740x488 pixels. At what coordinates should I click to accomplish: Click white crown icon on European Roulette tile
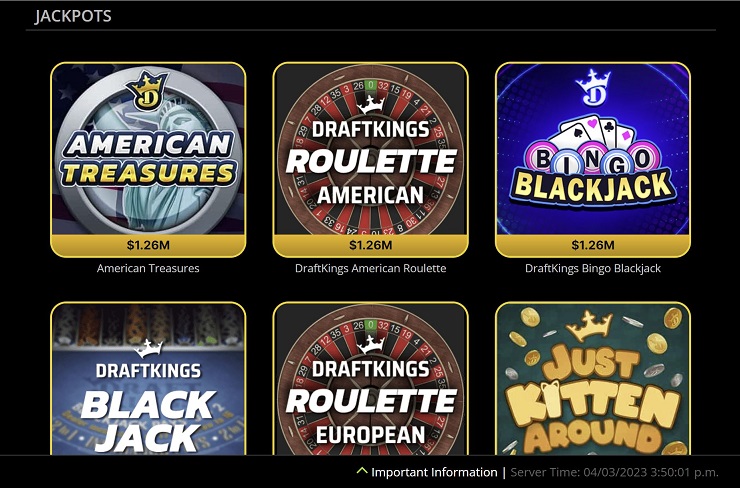tap(370, 345)
